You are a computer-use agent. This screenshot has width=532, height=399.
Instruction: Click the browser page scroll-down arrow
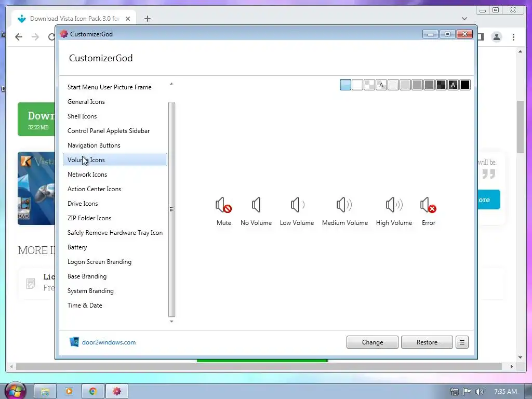(x=520, y=357)
